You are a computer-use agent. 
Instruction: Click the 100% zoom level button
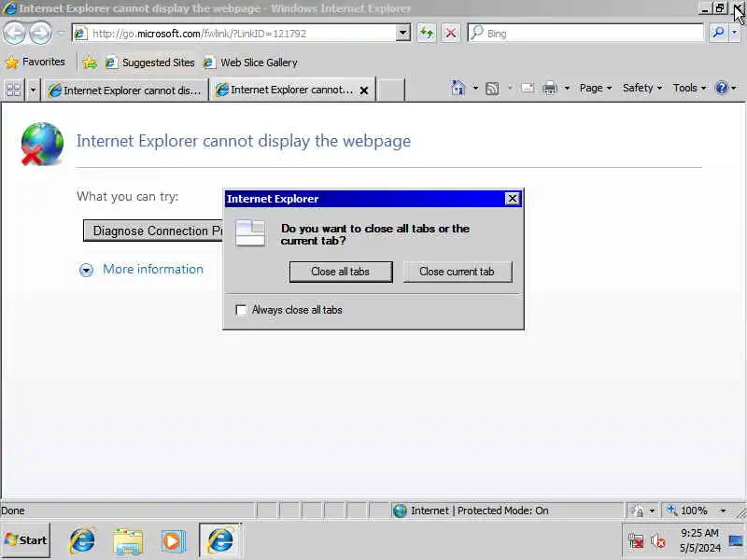(689, 511)
